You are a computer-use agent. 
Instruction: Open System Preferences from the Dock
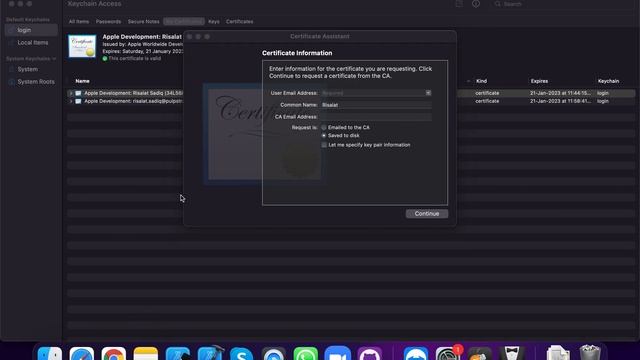click(448, 353)
